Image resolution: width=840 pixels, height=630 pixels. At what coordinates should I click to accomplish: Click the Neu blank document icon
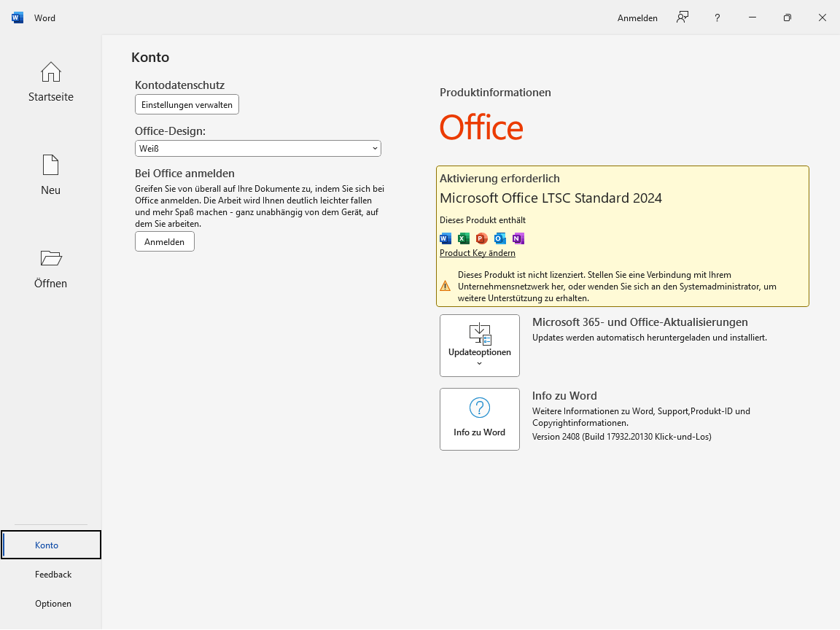pyautogui.click(x=50, y=166)
